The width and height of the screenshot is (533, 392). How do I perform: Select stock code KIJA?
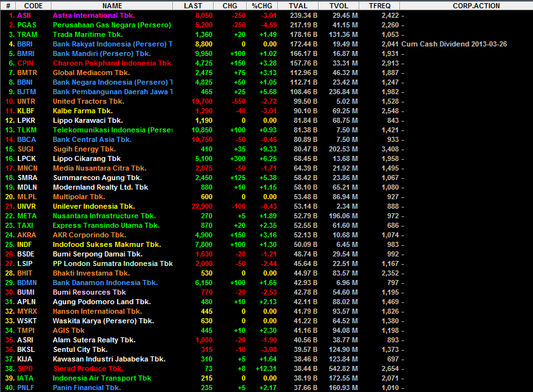(x=24, y=359)
